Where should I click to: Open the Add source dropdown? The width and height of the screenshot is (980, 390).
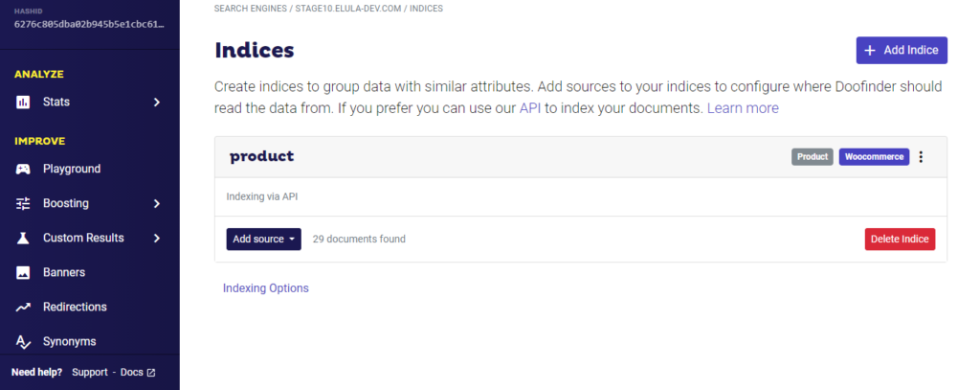tap(263, 239)
